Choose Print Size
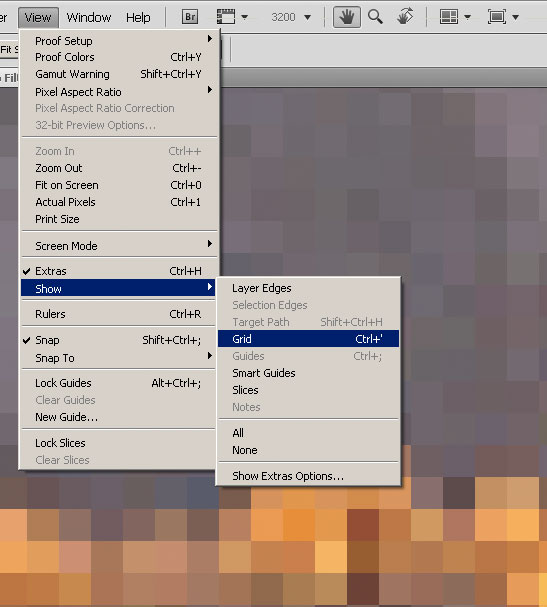The width and height of the screenshot is (547, 607). point(118,219)
